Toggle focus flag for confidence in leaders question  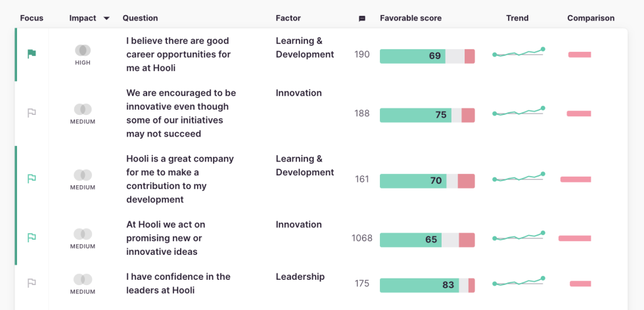pyautogui.click(x=32, y=283)
